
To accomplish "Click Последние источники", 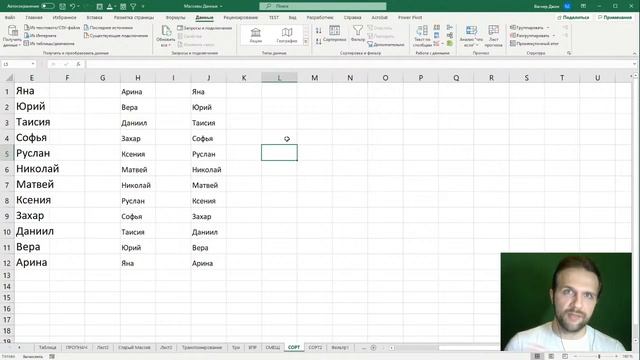I will [109, 27].
